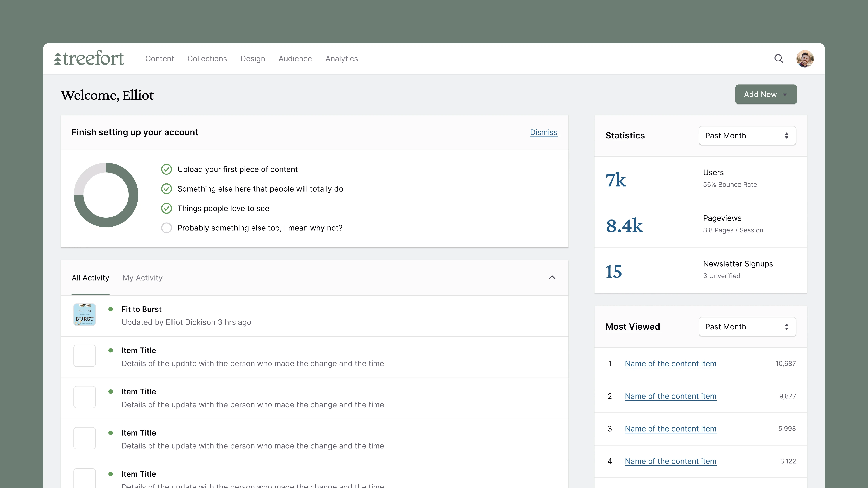Open the Audience menu

point(295,59)
